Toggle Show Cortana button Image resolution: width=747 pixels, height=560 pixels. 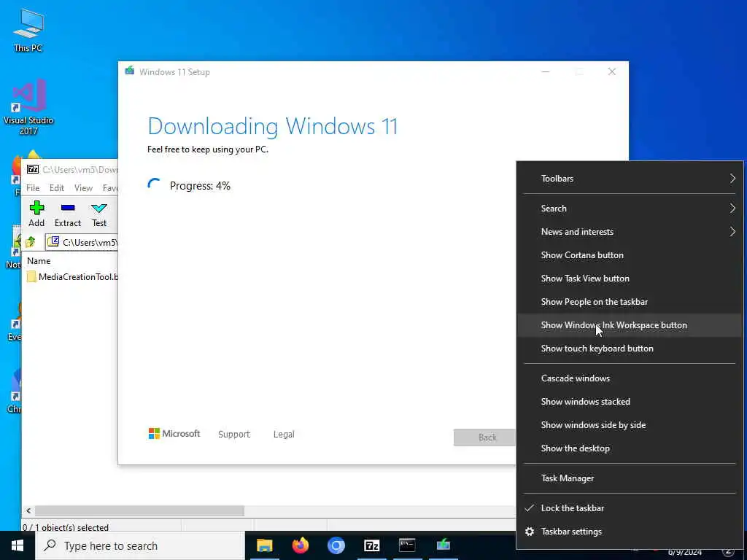tap(630, 255)
